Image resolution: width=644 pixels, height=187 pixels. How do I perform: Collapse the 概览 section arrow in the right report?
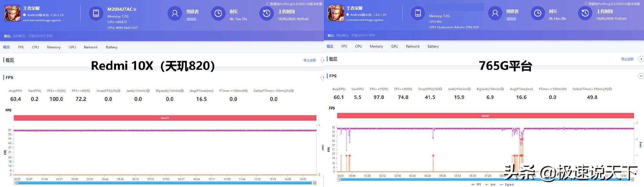pyautogui.click(x=641, y=59)
